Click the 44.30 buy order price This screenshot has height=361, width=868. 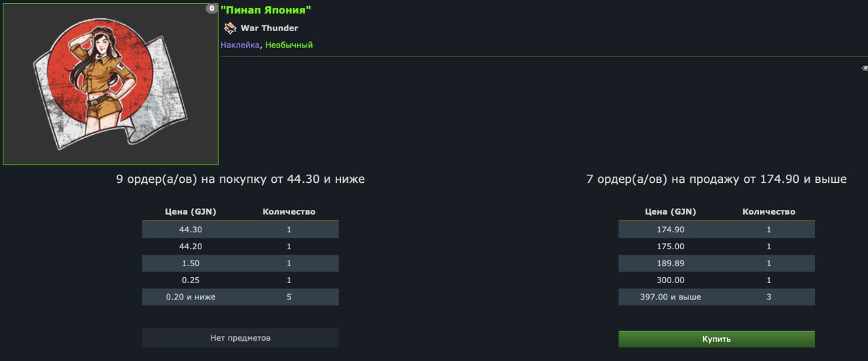click(191, 230)
